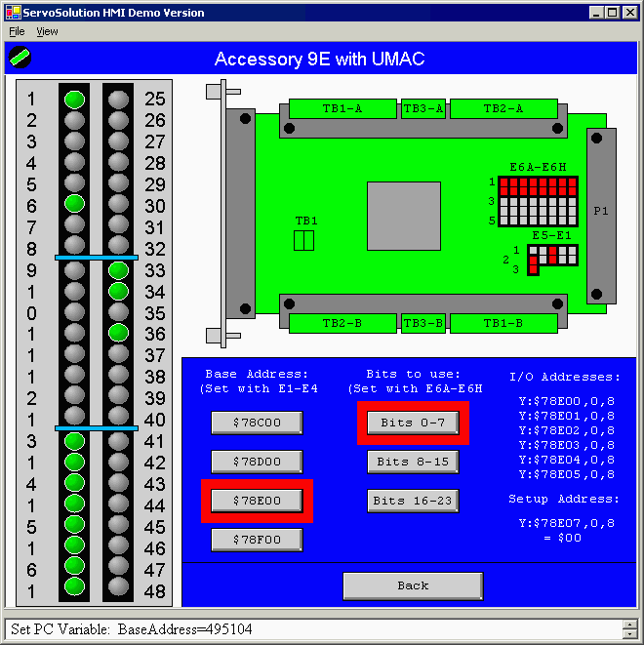
Task: Select base address $78F00
Action: [x=257, y=540]
